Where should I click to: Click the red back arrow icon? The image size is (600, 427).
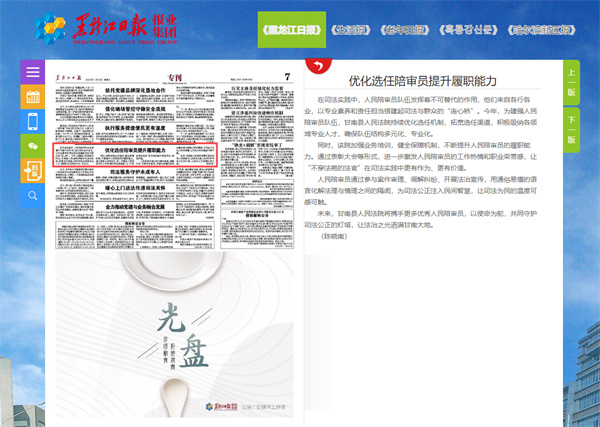(317, 66)
